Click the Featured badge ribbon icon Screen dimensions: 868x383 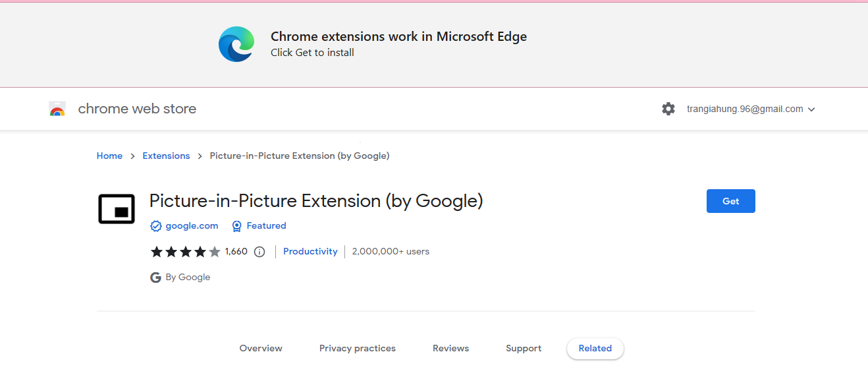[237, 226]
